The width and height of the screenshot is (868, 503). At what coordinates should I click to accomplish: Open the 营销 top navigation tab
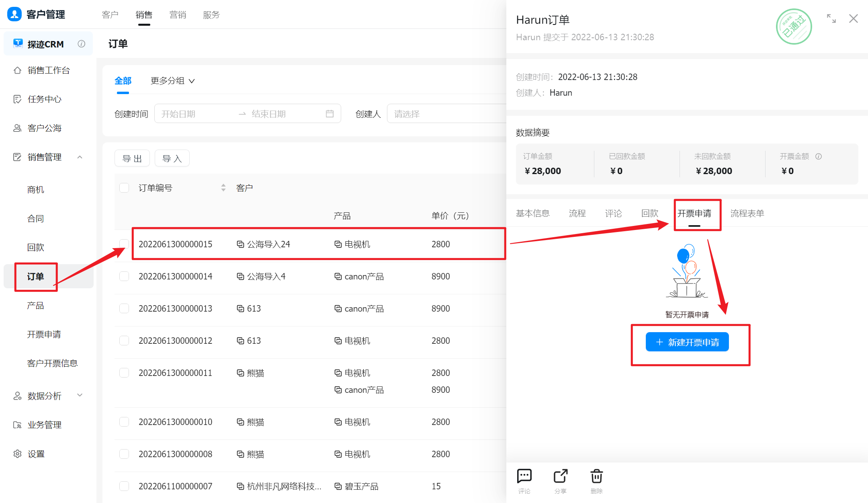click(178, 15)
